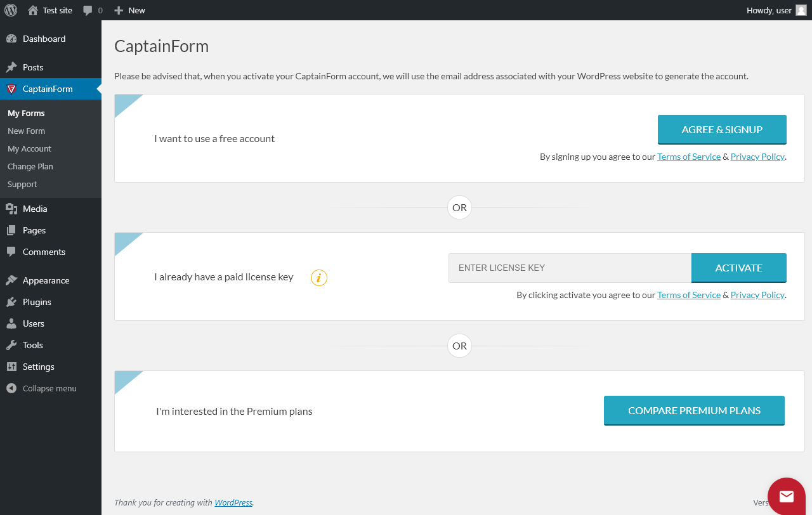Click the plus icon for New content
812x515 pixels.
pyautogui.click(x=119, y=10)
